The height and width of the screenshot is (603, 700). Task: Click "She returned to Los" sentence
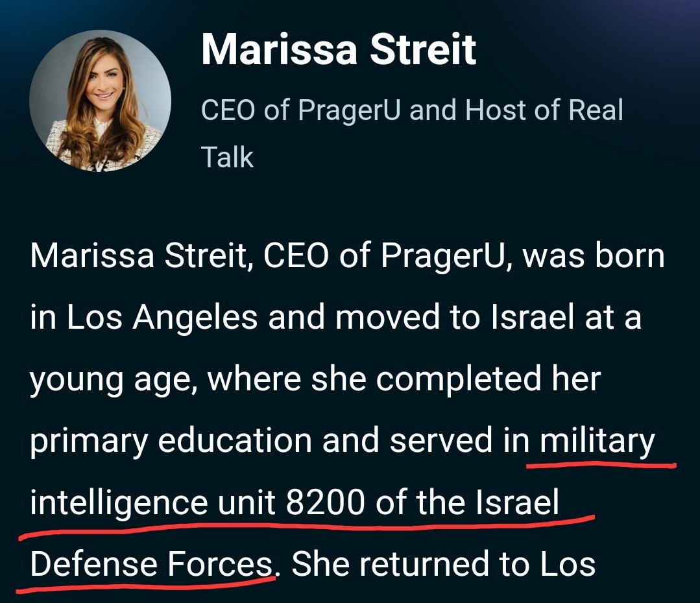[x=442, y=565]
